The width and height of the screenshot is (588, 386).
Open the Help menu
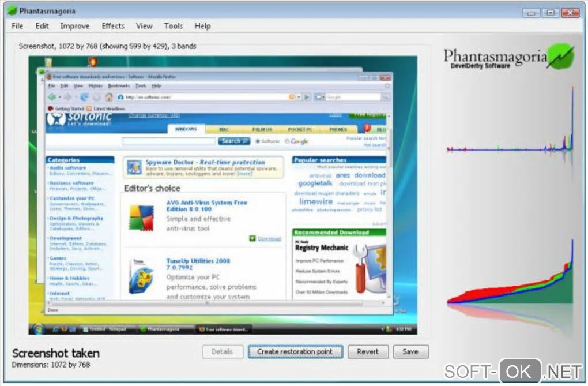pyautogui.click(x=202, y=26)
